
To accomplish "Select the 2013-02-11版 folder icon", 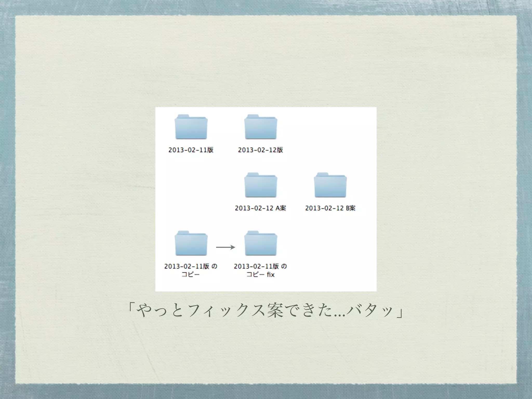I will tap(191, 127).
